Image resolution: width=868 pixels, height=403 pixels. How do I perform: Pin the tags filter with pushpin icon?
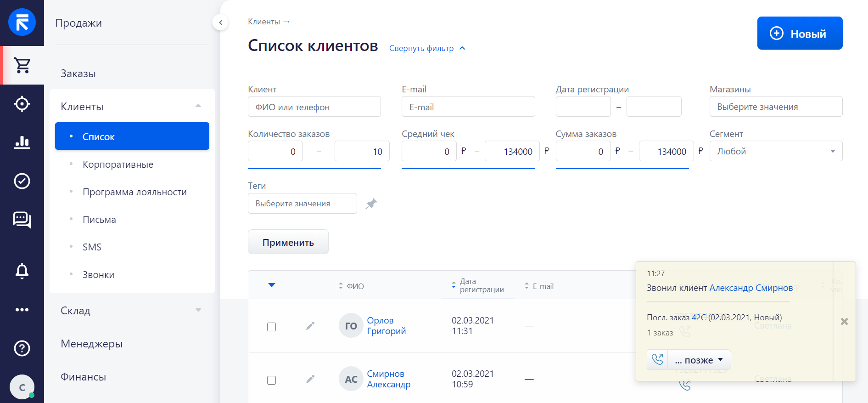(x=371, y=204)
